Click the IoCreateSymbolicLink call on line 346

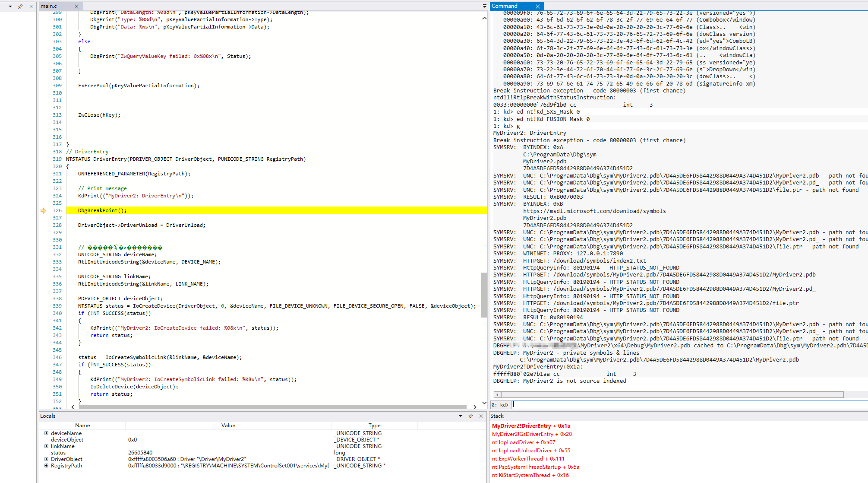pos(160,357)
